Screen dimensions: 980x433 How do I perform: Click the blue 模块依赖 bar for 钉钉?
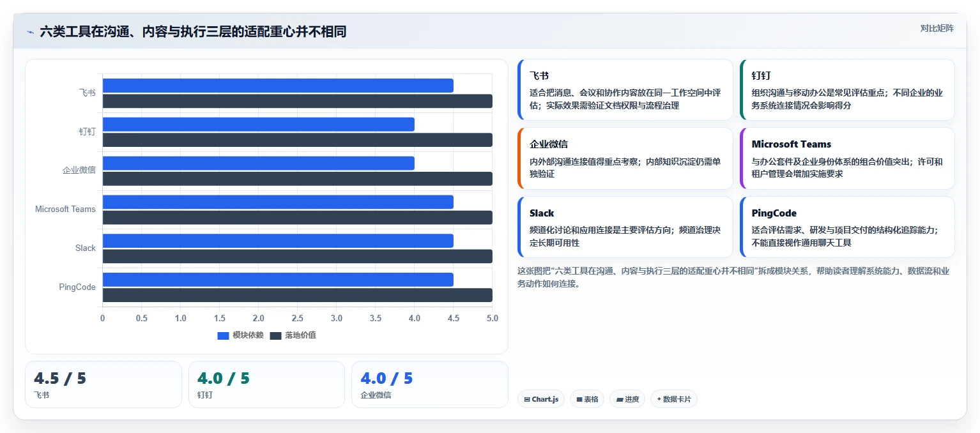pyautogui.click(x=259, y=125)
